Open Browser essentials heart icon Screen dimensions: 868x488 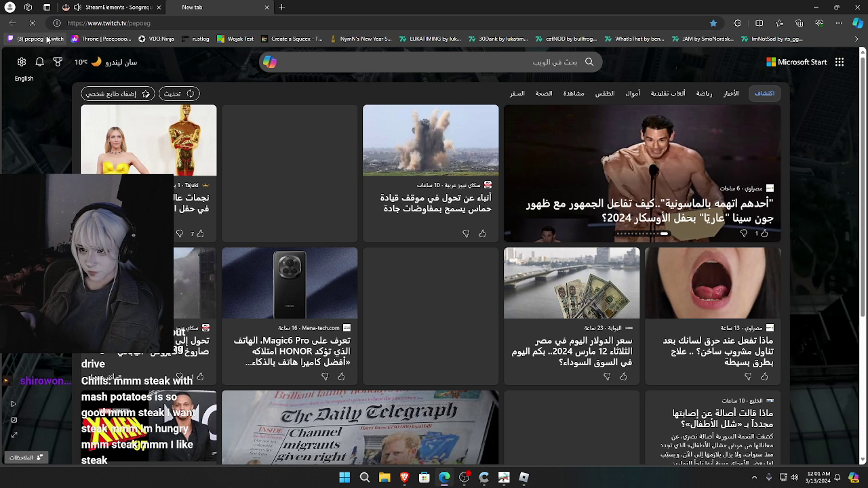819,23
